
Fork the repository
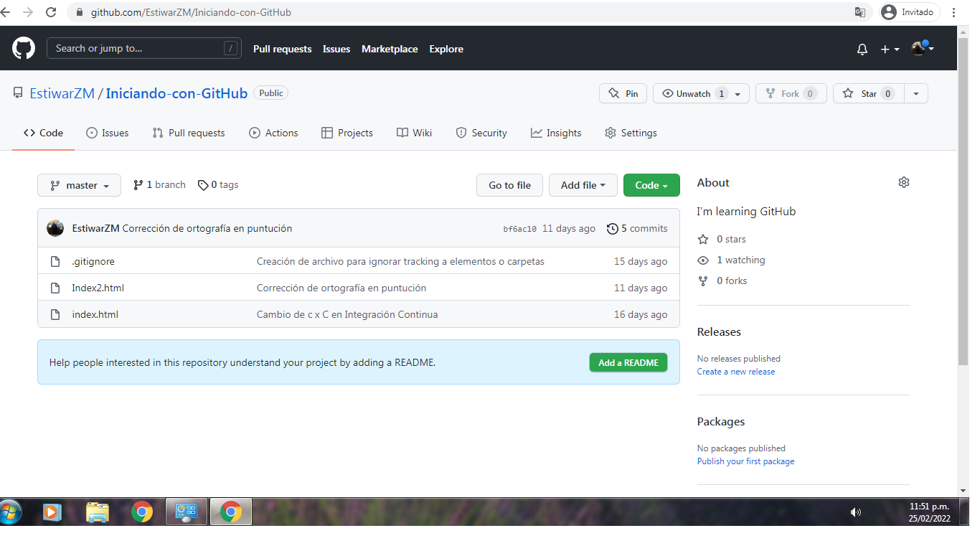pos(791,93)
